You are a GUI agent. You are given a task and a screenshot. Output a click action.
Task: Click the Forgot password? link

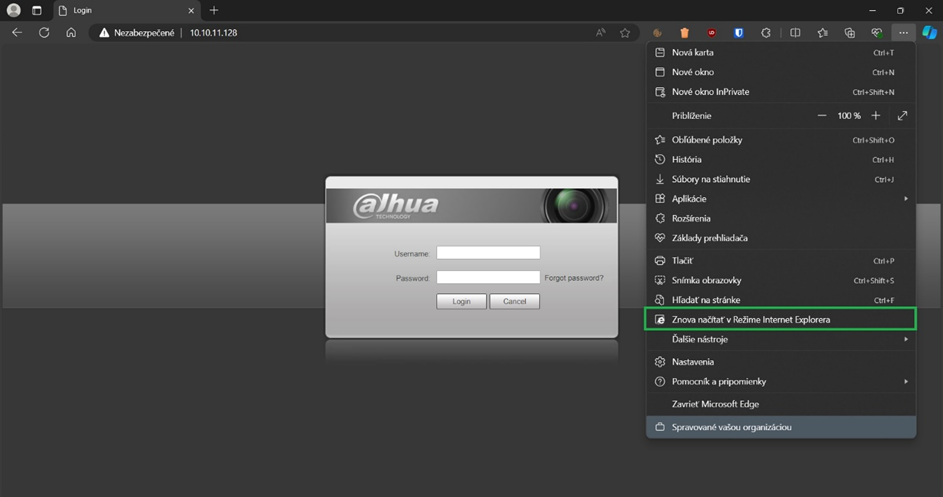[x=574, y=278]
